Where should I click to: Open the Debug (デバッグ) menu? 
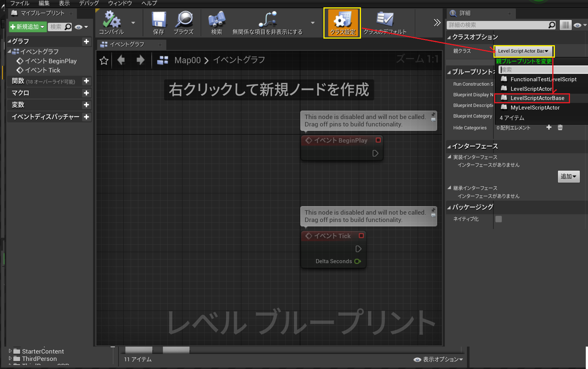[x=89, y=3]
